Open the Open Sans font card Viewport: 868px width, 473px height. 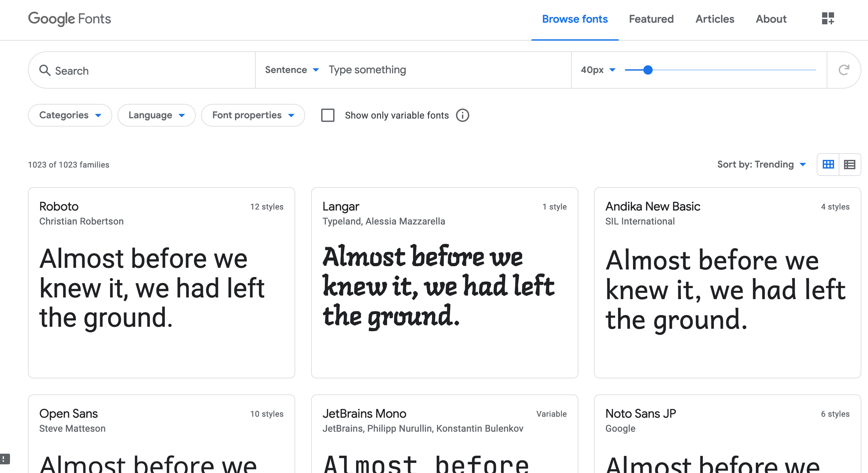coord(161,434)
